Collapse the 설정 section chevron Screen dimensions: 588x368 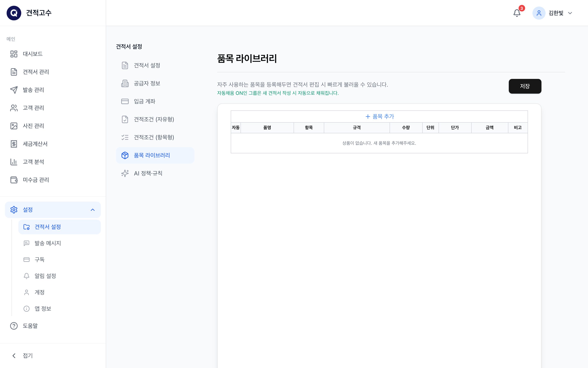(92, 210)
